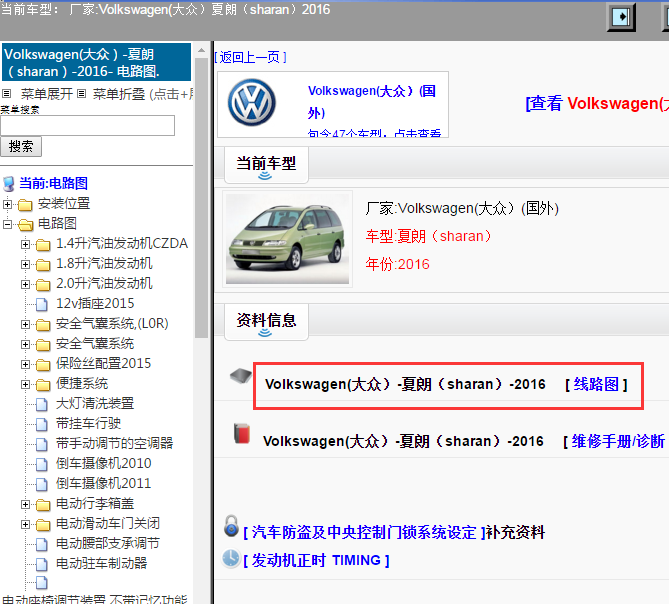Expand the 2.0升汽油发动机 node
Image resolution: width=669 pixels, height=604 pixels.
25,285
